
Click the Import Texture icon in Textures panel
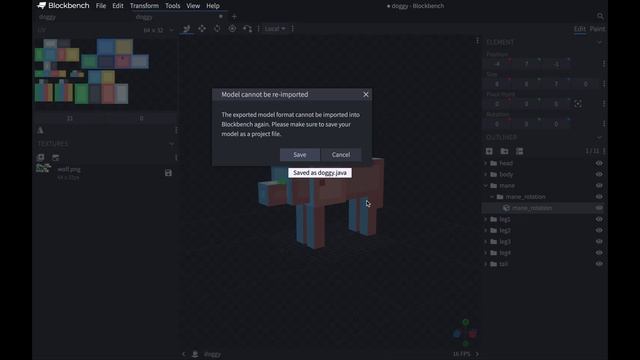click(40, 158)
